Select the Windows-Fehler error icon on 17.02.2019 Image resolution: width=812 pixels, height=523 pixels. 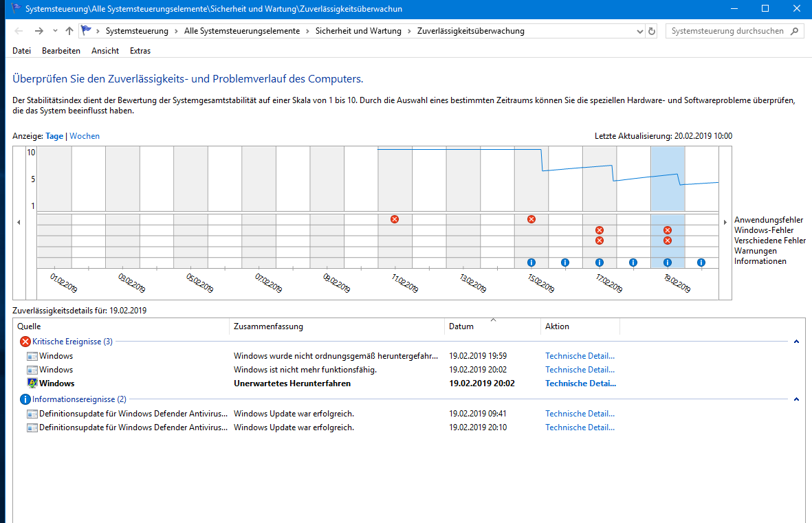599,230
